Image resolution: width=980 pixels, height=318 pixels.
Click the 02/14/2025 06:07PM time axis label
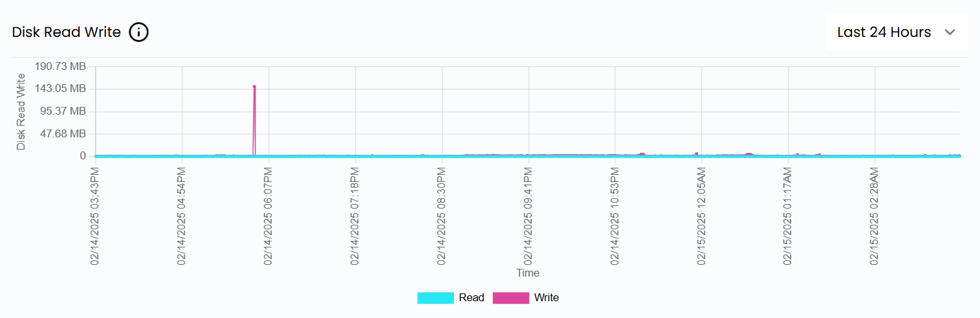268,216
